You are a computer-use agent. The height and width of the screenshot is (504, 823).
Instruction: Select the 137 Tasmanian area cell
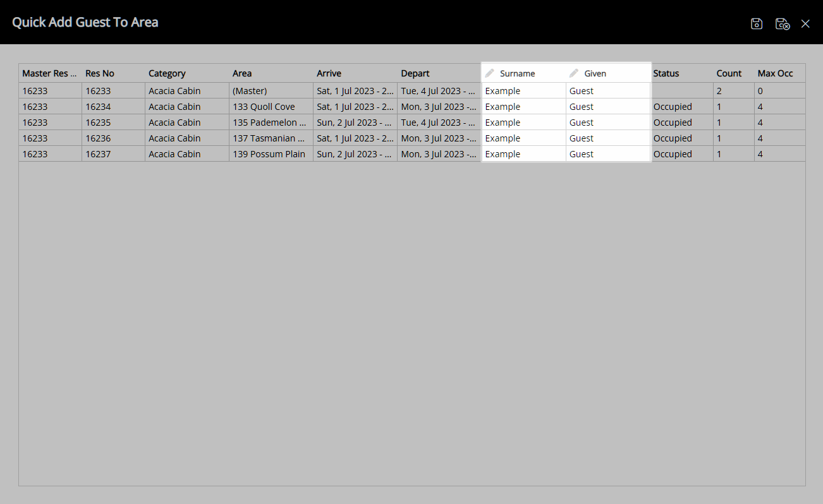[271, 138]
